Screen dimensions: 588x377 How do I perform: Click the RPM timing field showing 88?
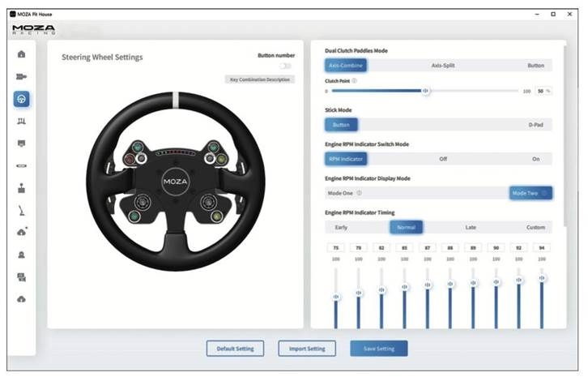pyautogui.click(x=450, y=248)
